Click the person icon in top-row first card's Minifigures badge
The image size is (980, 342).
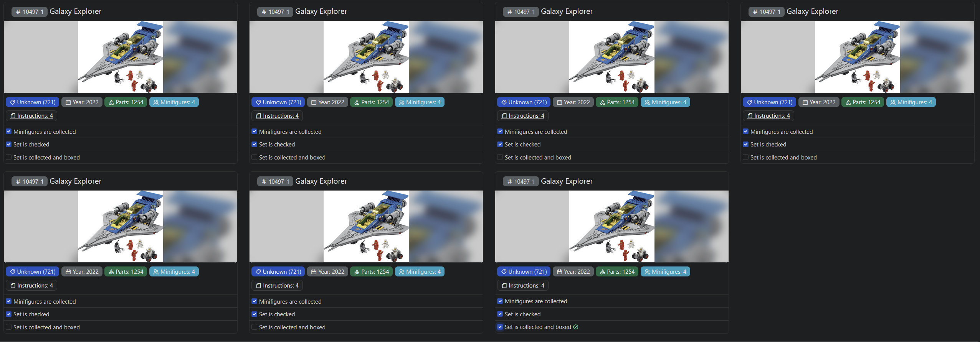(x=156, y=102)
